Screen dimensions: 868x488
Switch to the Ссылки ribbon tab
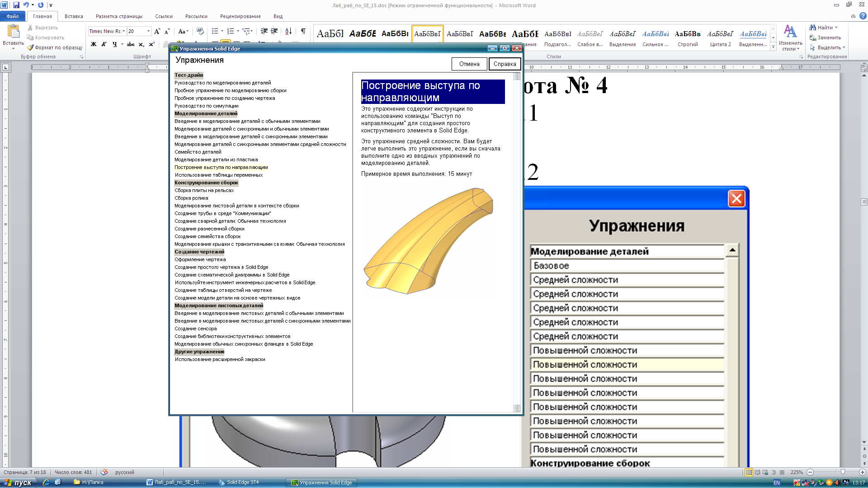point(164,16)
